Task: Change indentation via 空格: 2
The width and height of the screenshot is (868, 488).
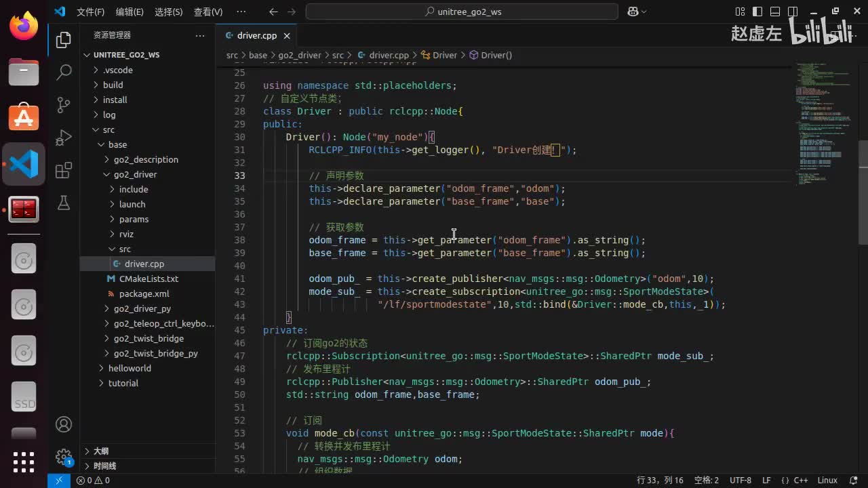Action: click(706, 481)
